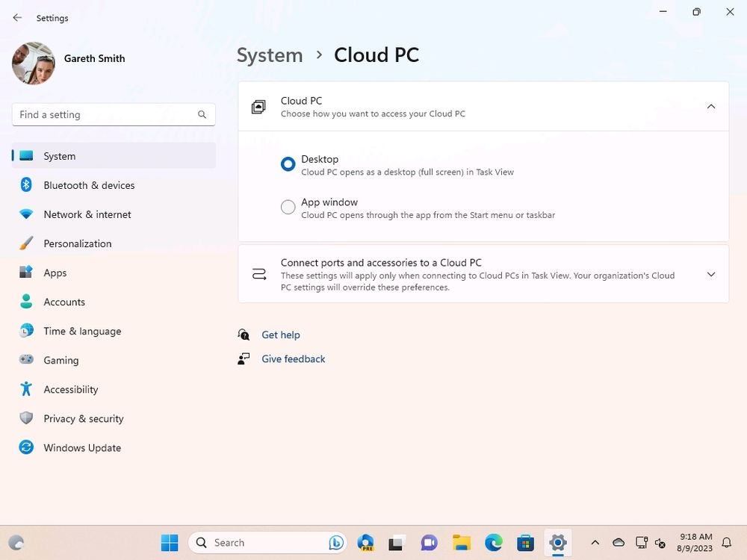Open Microsoft Store from the taskbar
This screenshot has height=560, width=747.
pyautogui.click(x=525, y=543)
